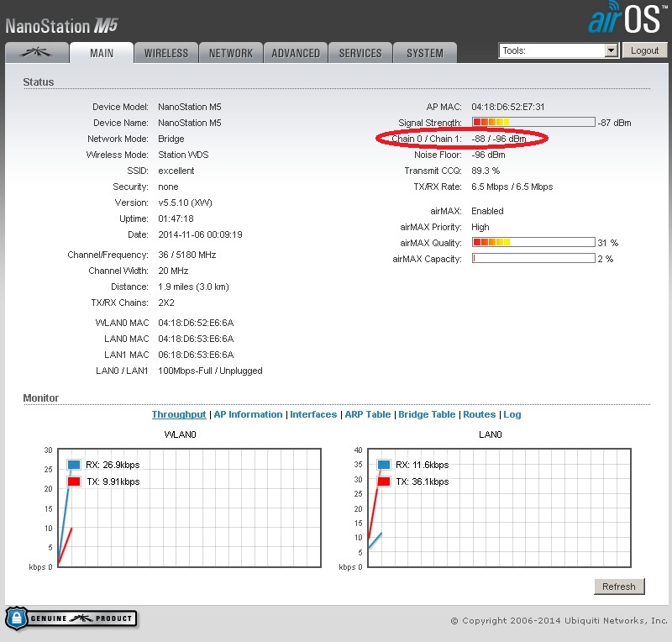Click the Genuine Product badge
This screenshot has height=642, width=672.
coord(71,618)
